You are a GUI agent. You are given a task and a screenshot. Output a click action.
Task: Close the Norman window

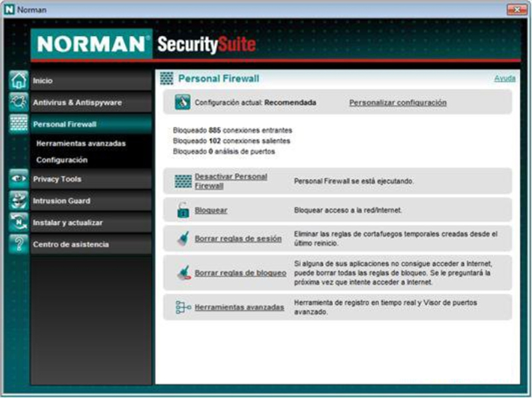(x=517, y=9)
